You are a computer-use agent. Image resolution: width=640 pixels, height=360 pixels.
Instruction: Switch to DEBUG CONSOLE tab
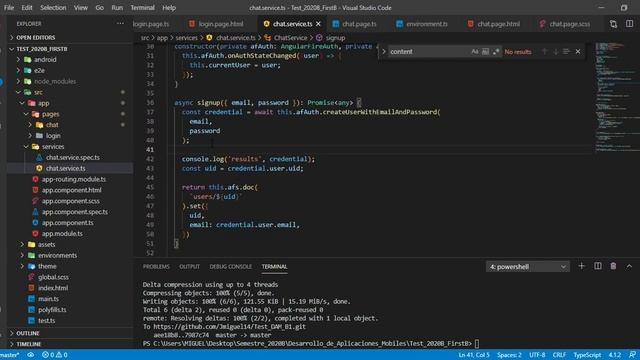(x=231, y=267)
